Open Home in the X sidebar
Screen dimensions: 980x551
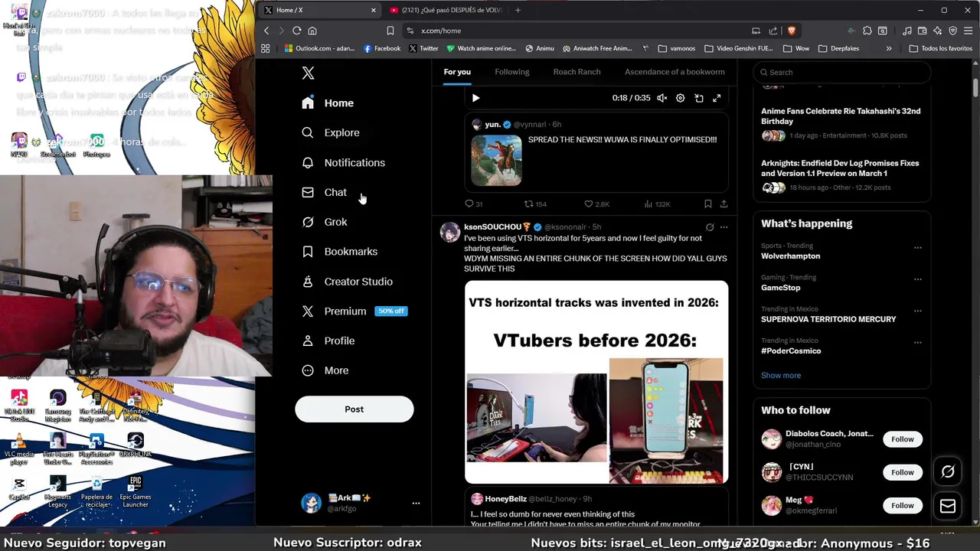point(328,103)
